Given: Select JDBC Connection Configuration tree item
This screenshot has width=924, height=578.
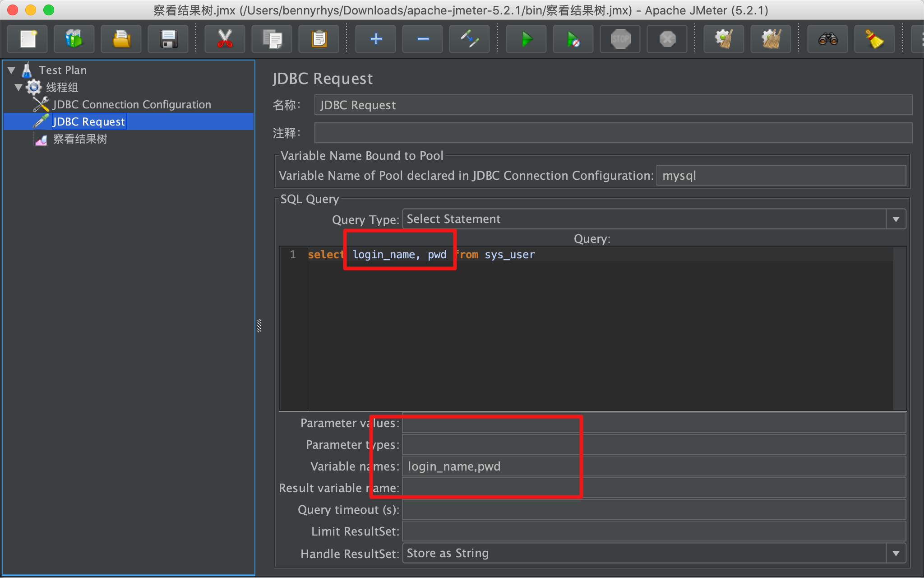Looking at the screenshot, I should click(x=132, y=104).
